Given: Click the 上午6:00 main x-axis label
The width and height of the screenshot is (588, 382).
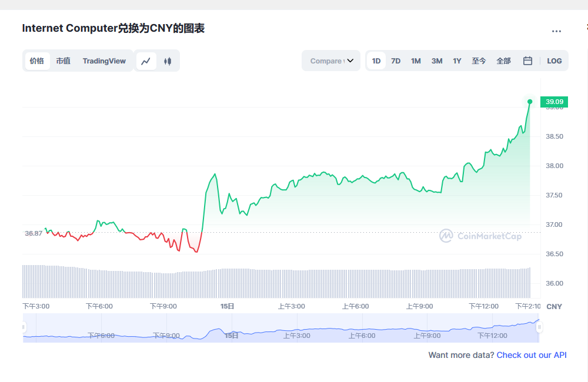Looking at the screenshot, I should [x=356, y=306].
